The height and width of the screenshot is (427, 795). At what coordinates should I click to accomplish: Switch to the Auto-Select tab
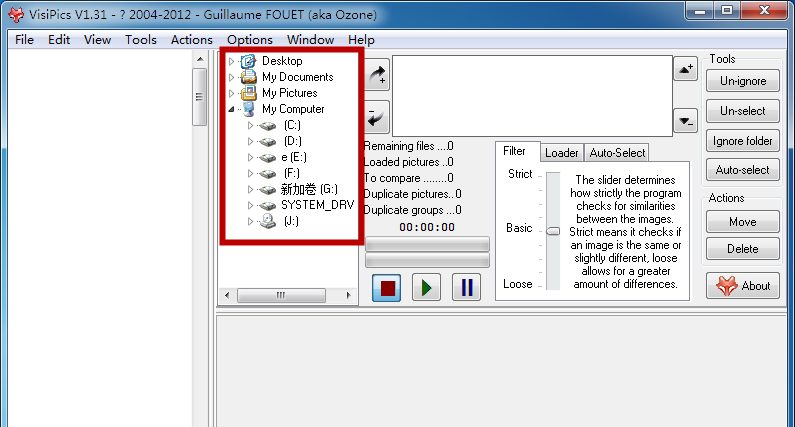617,153
